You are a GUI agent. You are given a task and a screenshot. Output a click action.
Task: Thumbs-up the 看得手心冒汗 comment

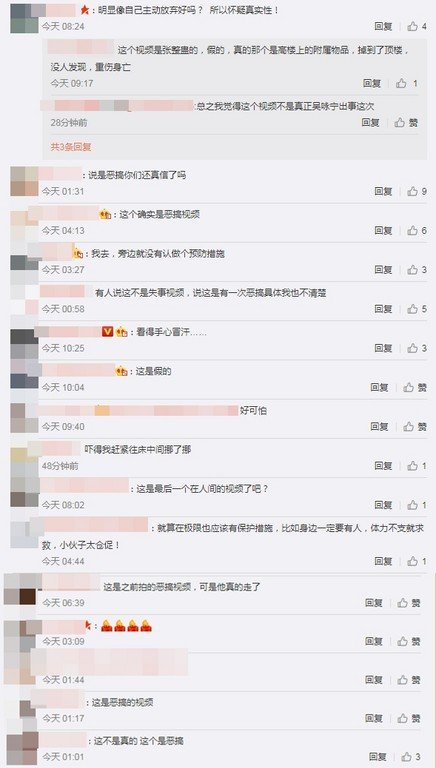coord(417,348)
